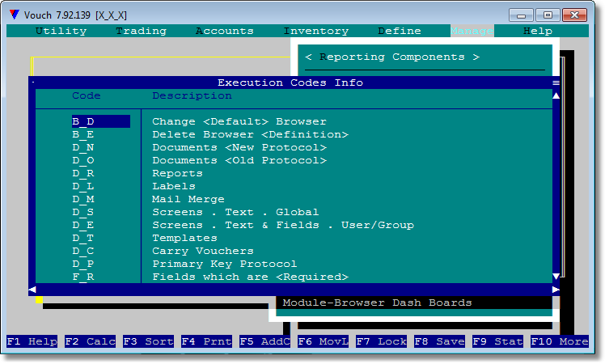Click the Code column header

(86, 95)
